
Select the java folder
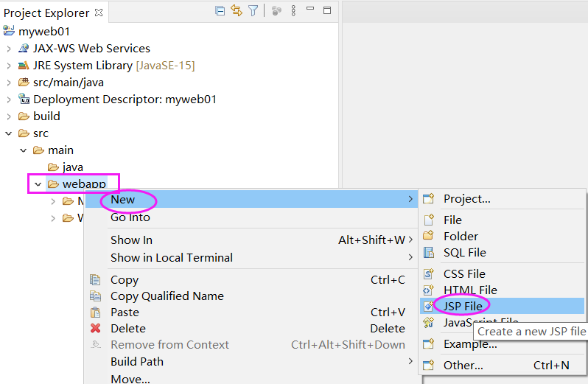(73, 167)
